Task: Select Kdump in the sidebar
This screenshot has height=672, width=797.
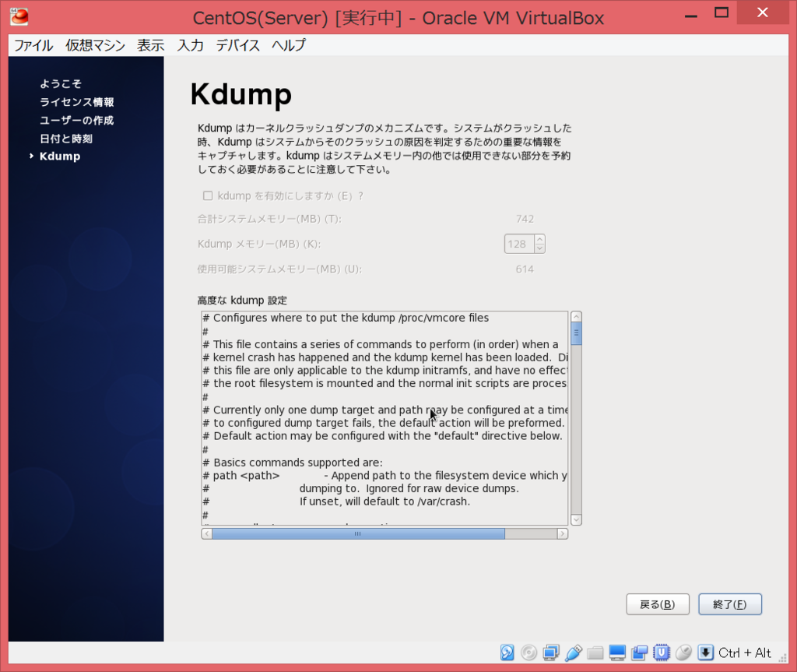Action: tap(60, 157)
